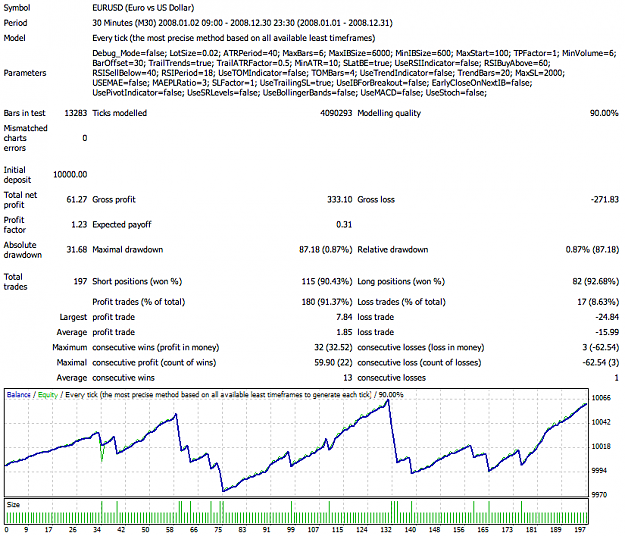Click the Total net profit value 61.27

click(77, 200)
